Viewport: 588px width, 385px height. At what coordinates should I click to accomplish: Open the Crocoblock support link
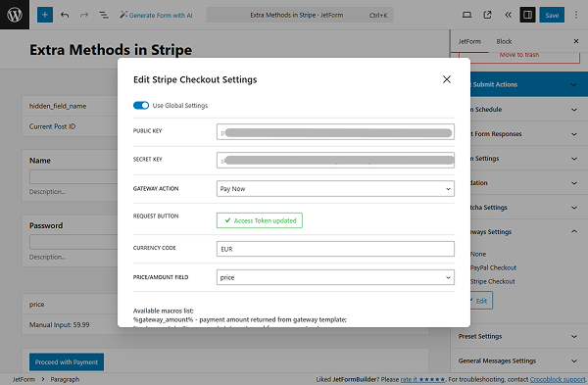pyautogui.click(x=558, y=379)
